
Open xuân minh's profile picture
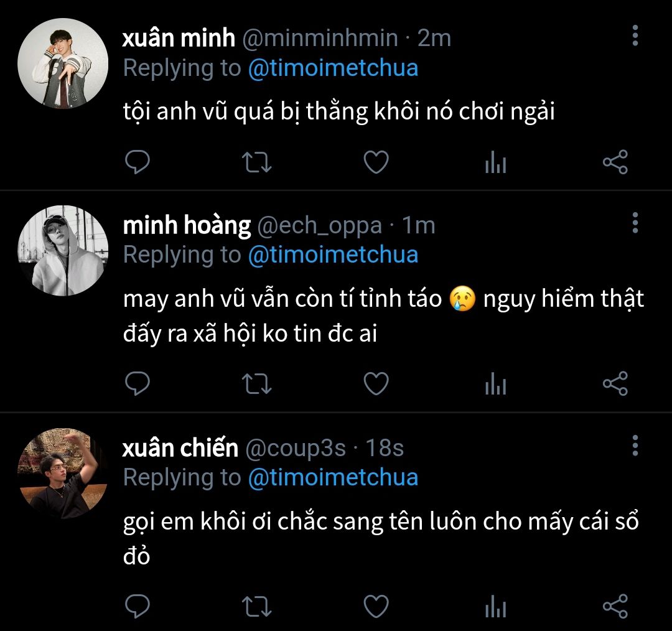pyautogui.click(x=63, y=64)
